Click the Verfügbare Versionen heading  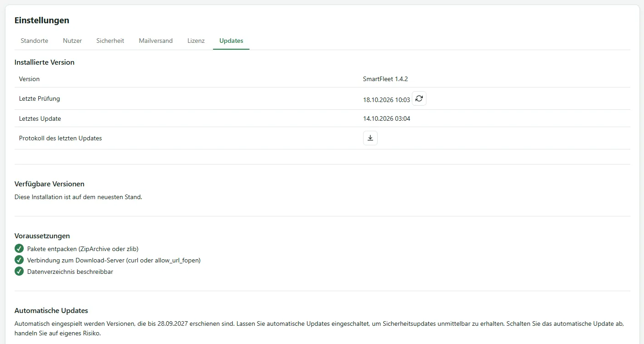(x=49, y=184)
